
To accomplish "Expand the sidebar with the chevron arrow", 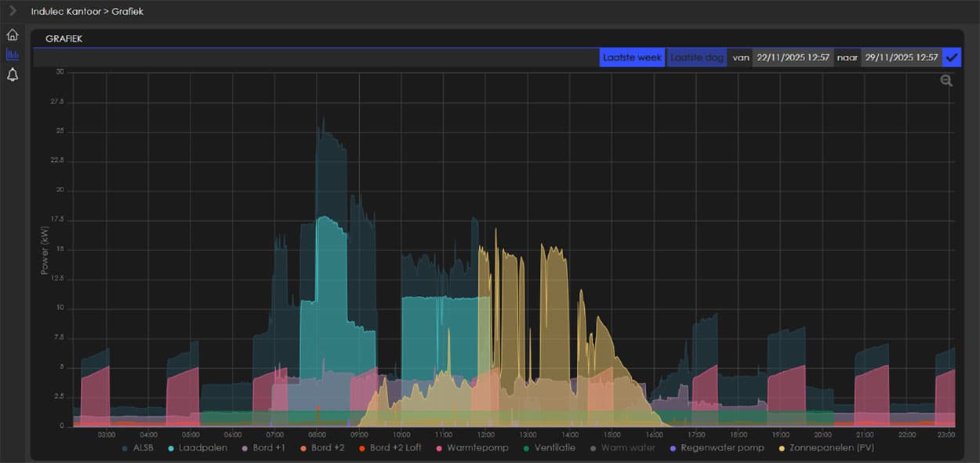I will [13, 11].
